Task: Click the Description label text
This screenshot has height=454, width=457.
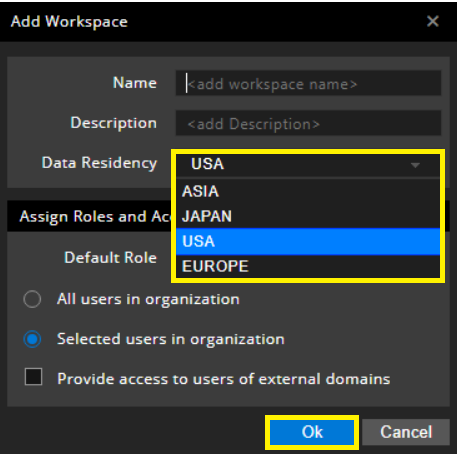Action: (x=113, y=123)
